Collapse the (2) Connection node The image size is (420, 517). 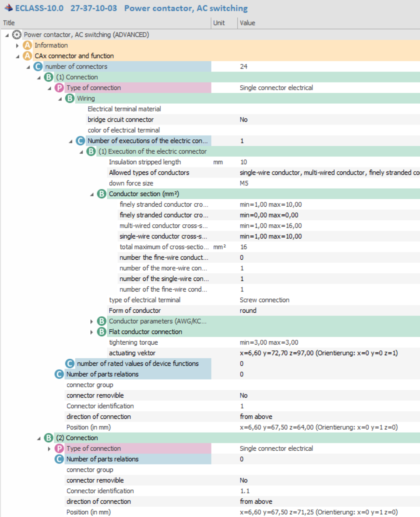pos(39,438)
